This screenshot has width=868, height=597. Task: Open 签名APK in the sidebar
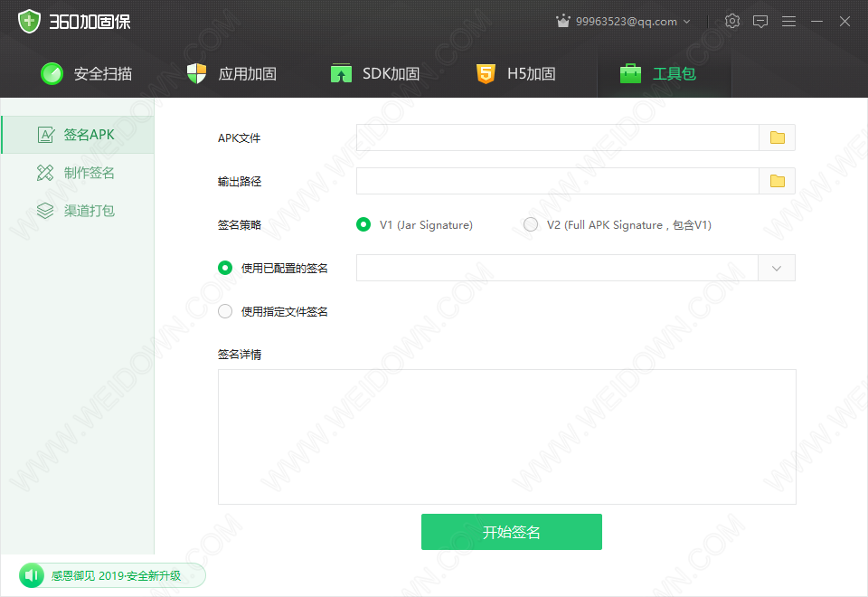(78, 135)
